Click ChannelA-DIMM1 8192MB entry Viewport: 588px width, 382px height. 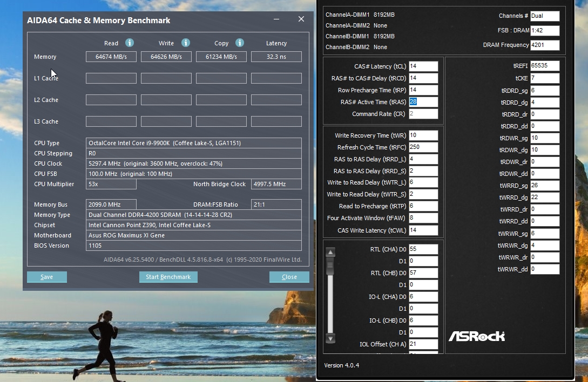(360, 15)
